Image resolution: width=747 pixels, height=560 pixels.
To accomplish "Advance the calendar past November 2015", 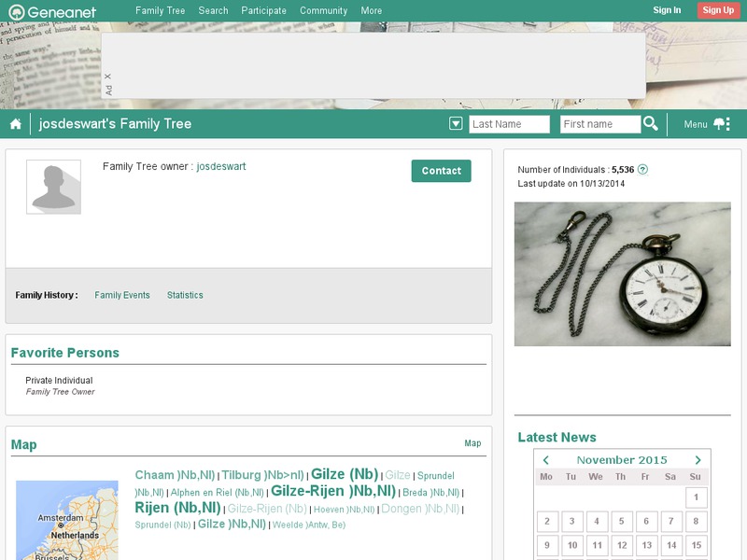I will coord(698,460).
